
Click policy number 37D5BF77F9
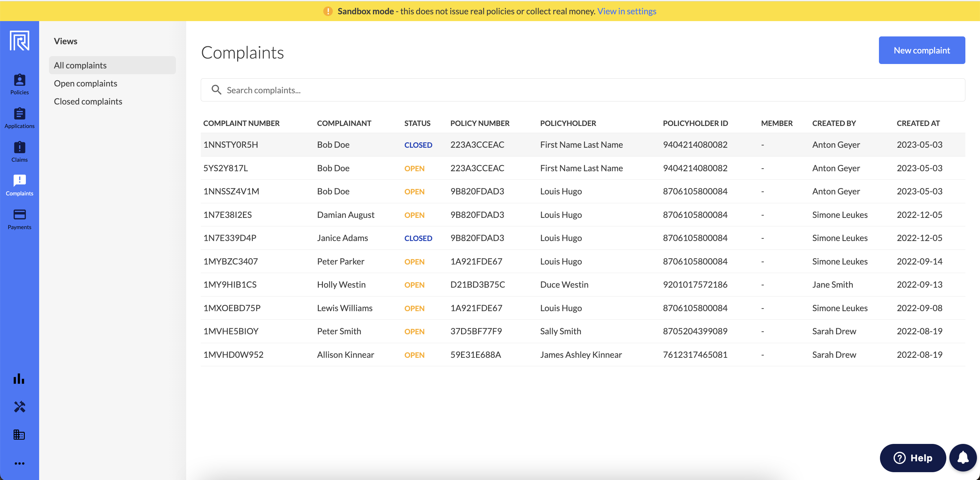[x=476, y=331]
